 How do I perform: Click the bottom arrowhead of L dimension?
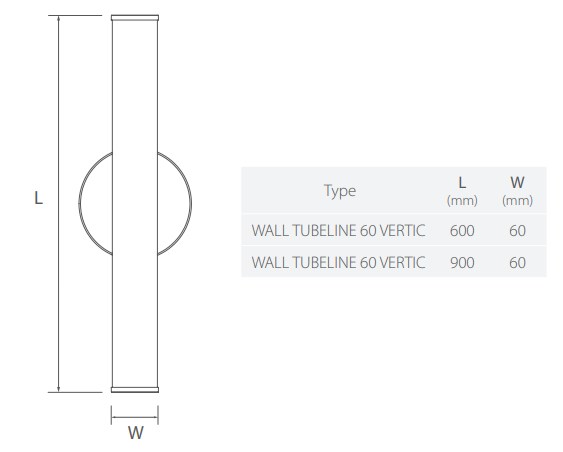pyautogui.click(x=59, y=389)
